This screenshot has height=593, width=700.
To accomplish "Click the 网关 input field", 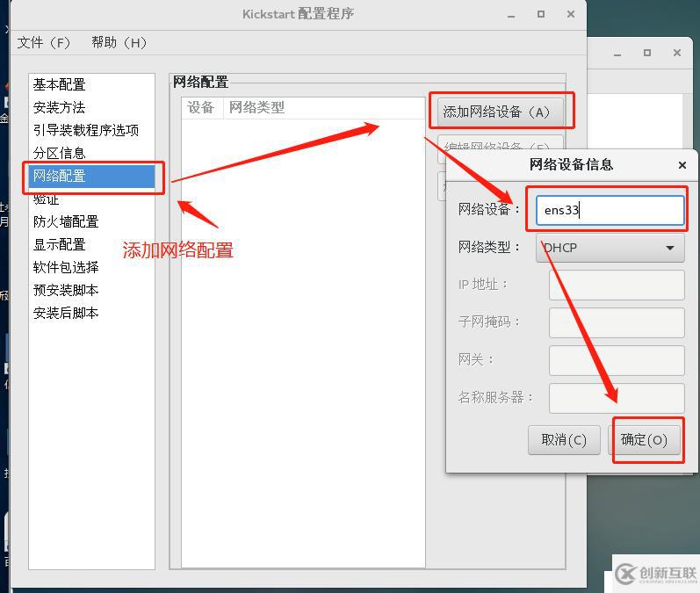I will click(617, 360).
